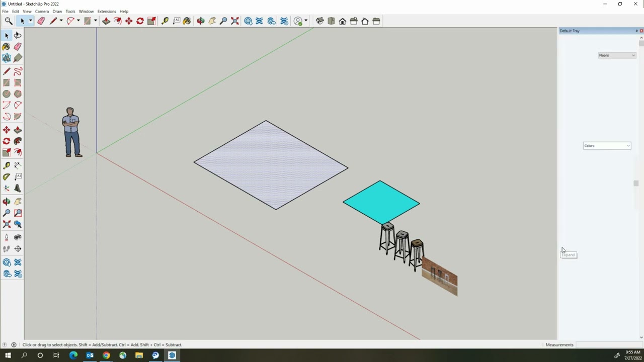Open the File menu
Screen dimensions: 644x362
click(5, 11)
